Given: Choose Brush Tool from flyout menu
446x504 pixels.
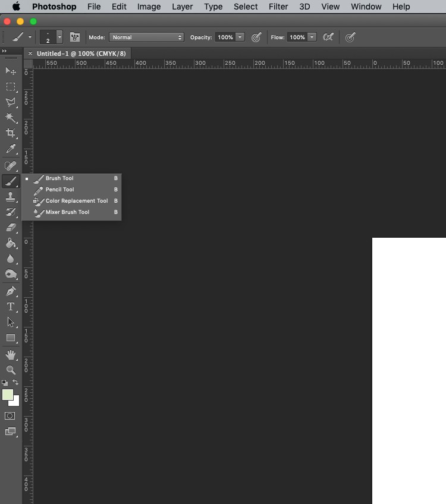Looking at the screenshot, I should tap(72, 178).
